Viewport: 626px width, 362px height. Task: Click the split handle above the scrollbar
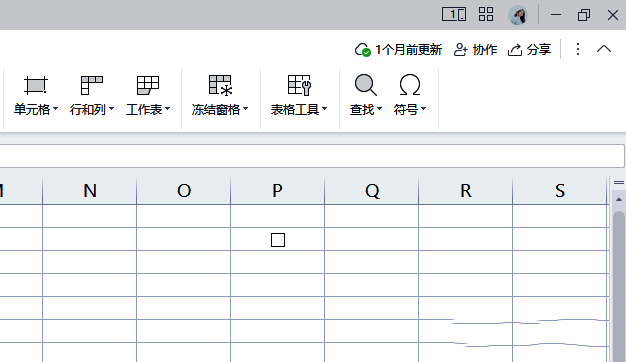(619, 183)
